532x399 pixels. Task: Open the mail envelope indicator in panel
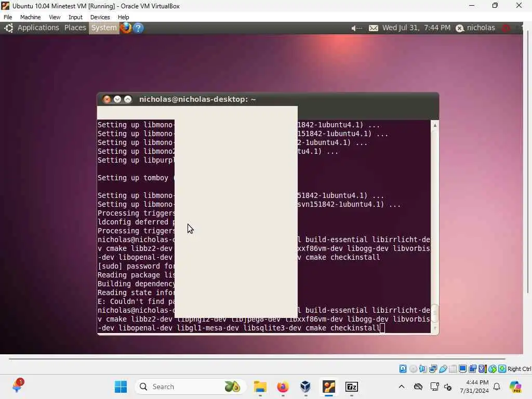(x=373, y=28)
